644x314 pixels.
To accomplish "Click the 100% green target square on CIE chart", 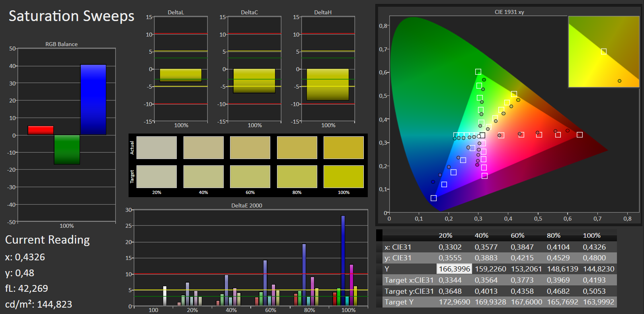I will click(478, 72).
